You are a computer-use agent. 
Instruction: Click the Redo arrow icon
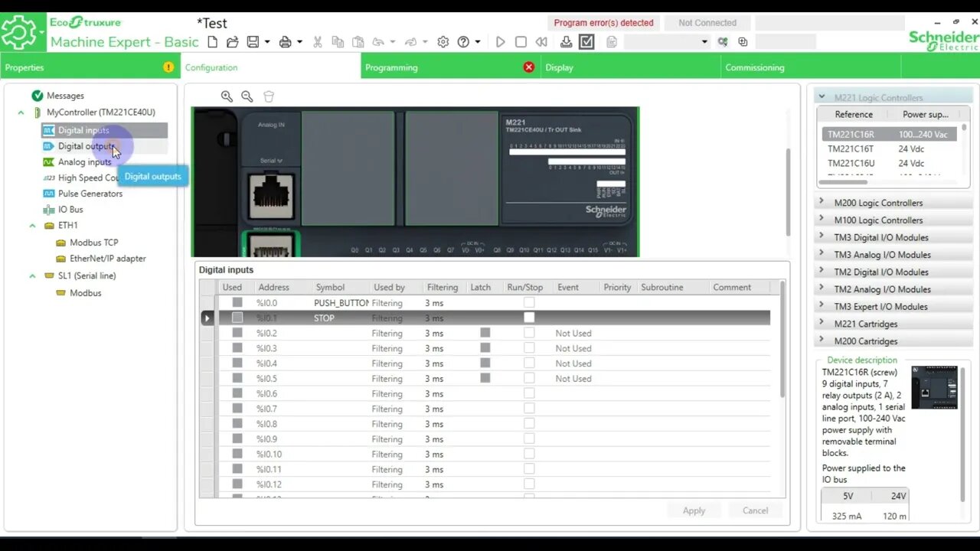pyautogui.click(x=410, y=42)
